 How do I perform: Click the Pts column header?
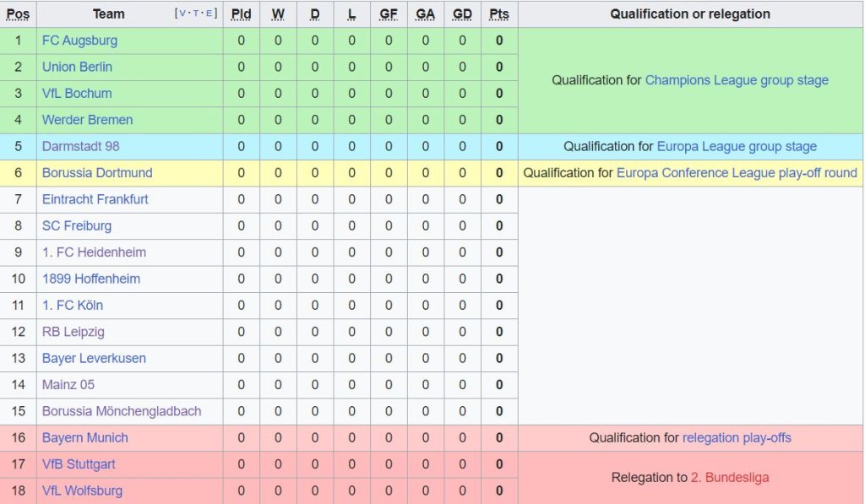[x=499, y=14]
